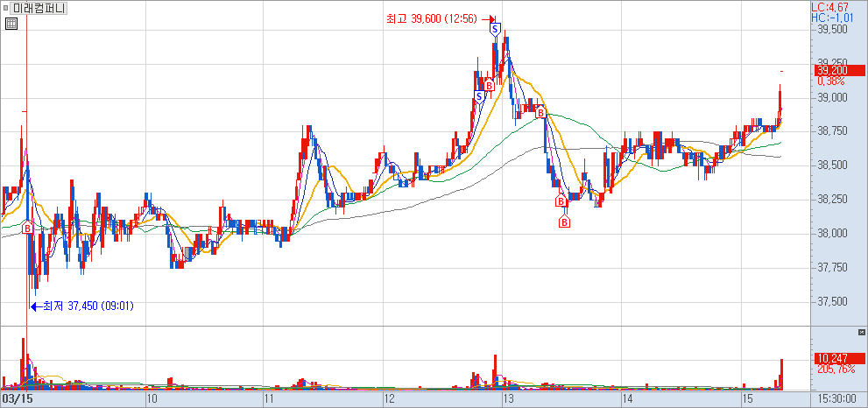Select the B marker just above the lowest B
868x408 pixels.
coord(561,200)
